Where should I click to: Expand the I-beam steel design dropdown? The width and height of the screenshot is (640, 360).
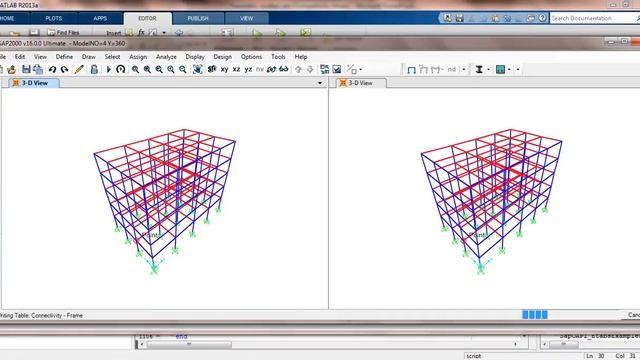489,70
